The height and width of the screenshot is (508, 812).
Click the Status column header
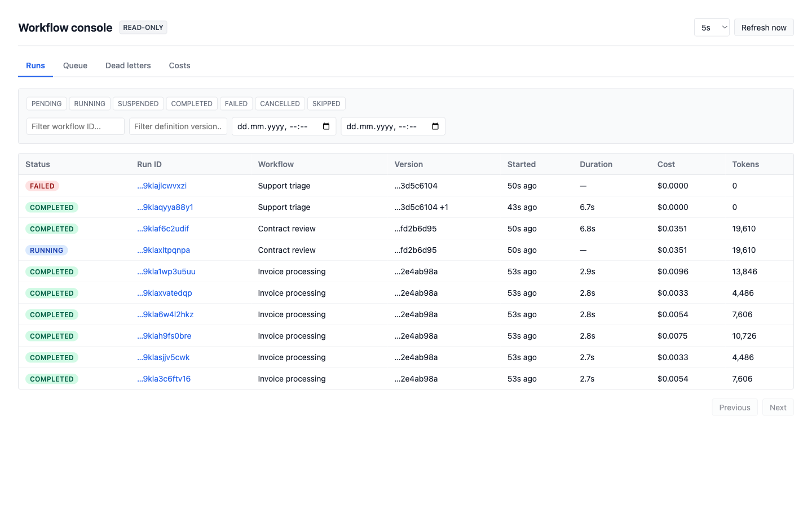point(38,164)
